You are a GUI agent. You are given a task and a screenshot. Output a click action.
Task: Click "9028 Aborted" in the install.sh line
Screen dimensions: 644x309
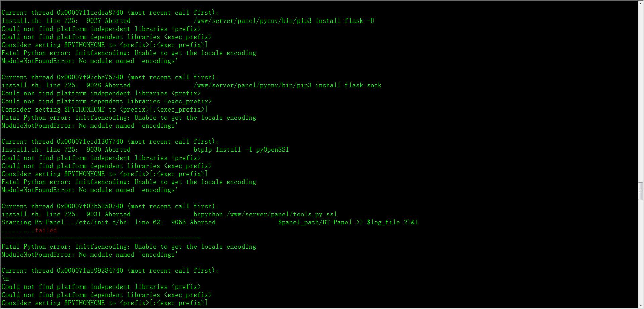108,85
